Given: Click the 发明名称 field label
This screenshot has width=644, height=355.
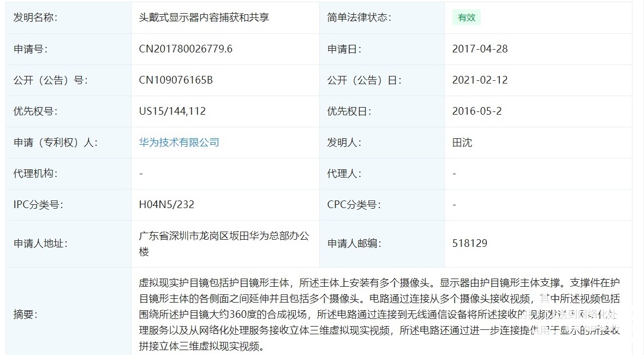Looking at the screenshot, I should click(35, 17).
